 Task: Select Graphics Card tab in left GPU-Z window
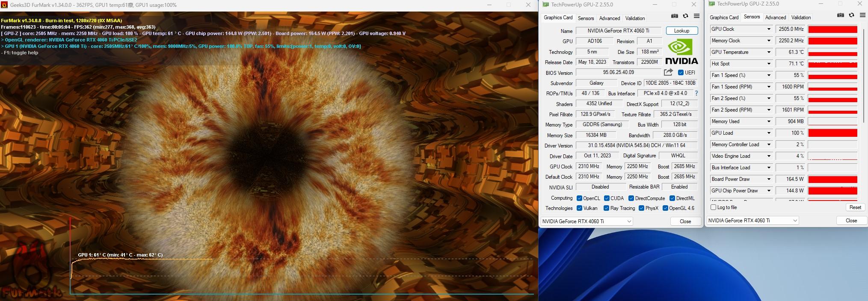point(558,18)
